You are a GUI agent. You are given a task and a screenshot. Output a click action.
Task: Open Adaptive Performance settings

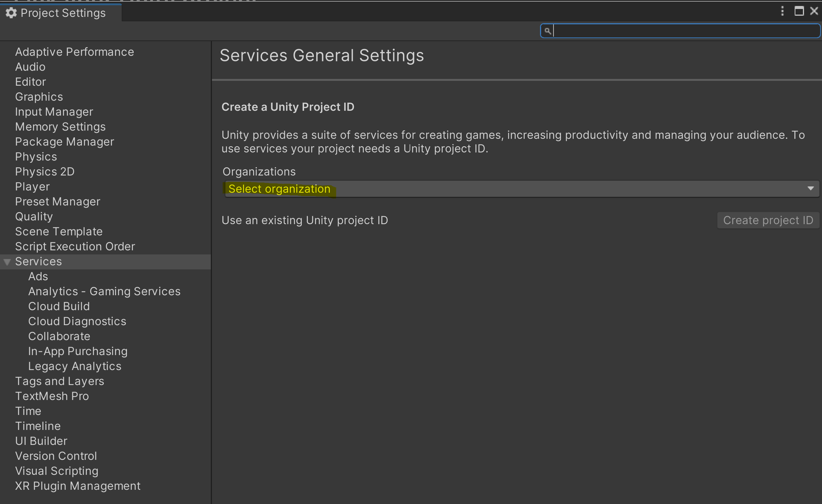tap(75, 52)
